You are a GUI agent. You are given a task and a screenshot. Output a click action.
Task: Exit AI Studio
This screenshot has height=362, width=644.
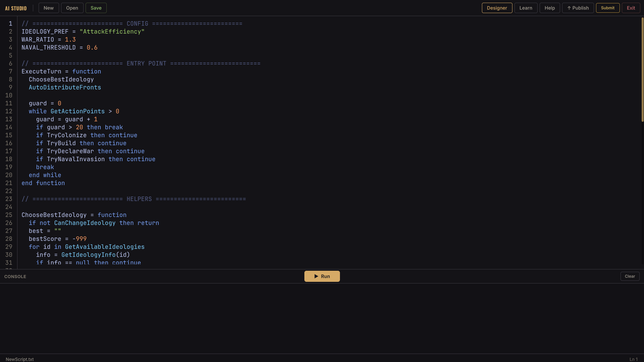(x=631, y=8)
